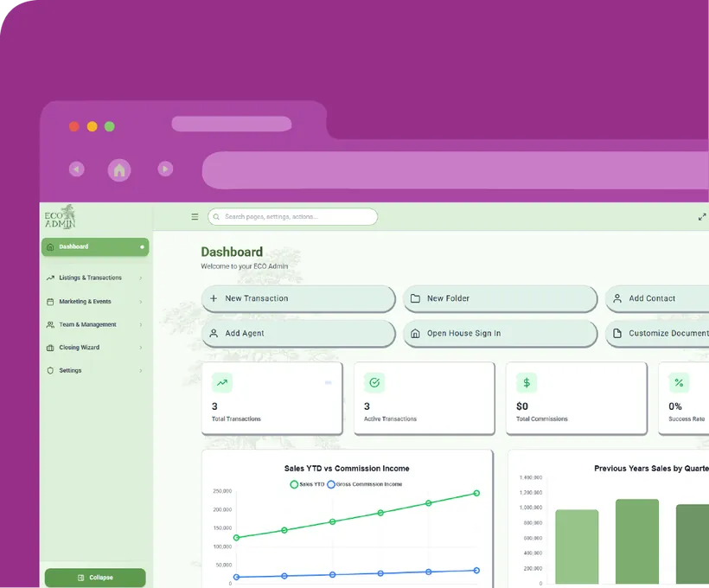709x588 pixels.
Task: Open Marketing & Events menu item
Action: click(95, 302)
